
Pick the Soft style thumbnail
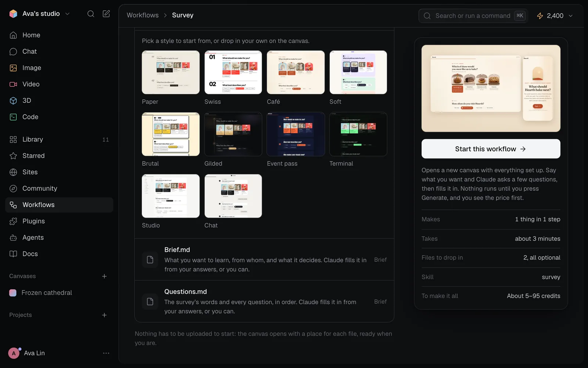pyautogui.click(x=358, y=72)
